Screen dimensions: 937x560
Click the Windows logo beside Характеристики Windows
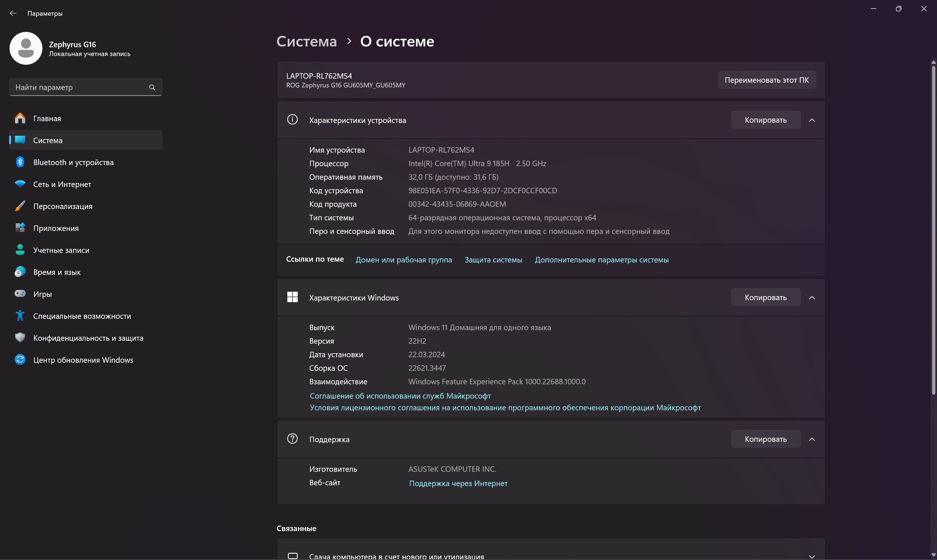coord(292,297)
